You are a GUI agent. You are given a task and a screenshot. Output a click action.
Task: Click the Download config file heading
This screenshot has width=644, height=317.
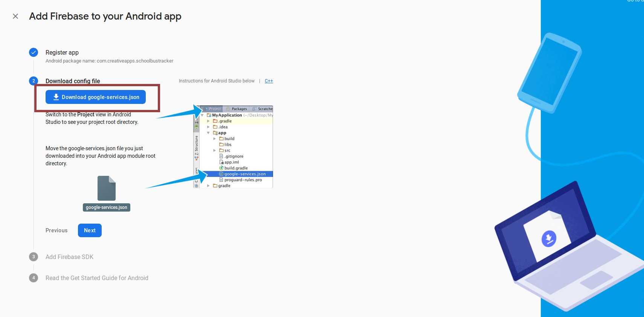coord(73,81)
